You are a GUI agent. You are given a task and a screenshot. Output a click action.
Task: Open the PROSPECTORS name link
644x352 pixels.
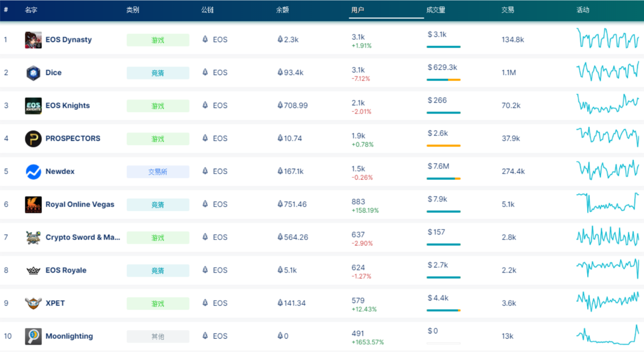[73, 138]
